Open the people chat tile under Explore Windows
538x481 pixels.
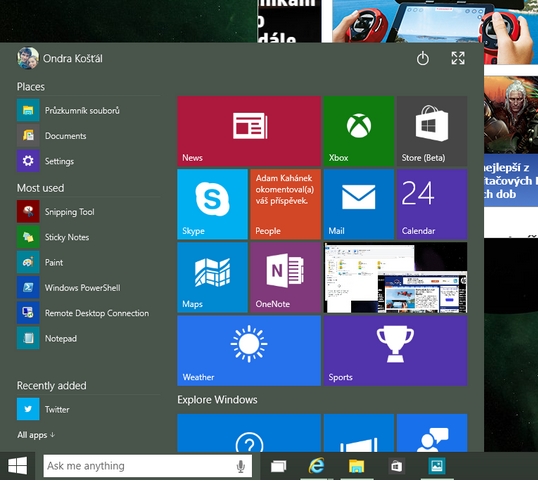[x=432, y=433]
